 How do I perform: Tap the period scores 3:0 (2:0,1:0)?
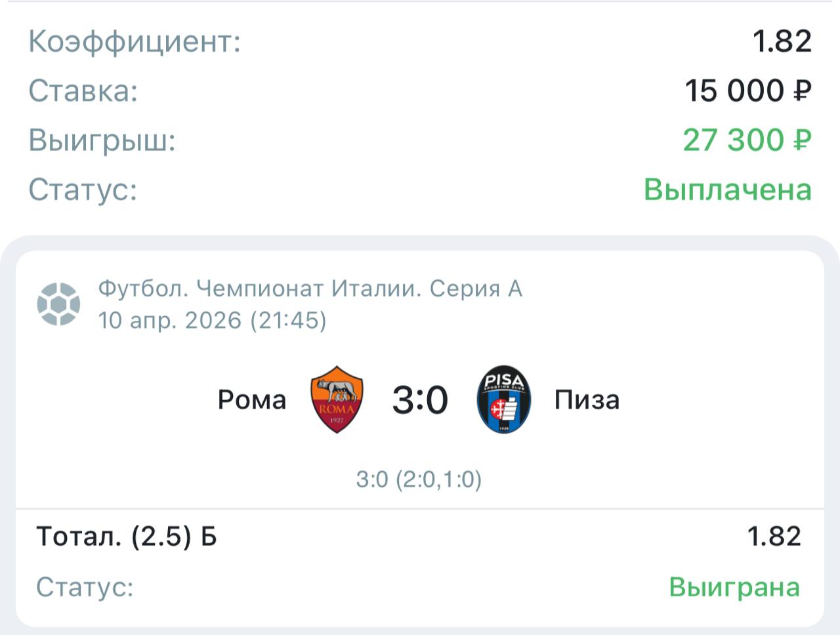point(419,480)
